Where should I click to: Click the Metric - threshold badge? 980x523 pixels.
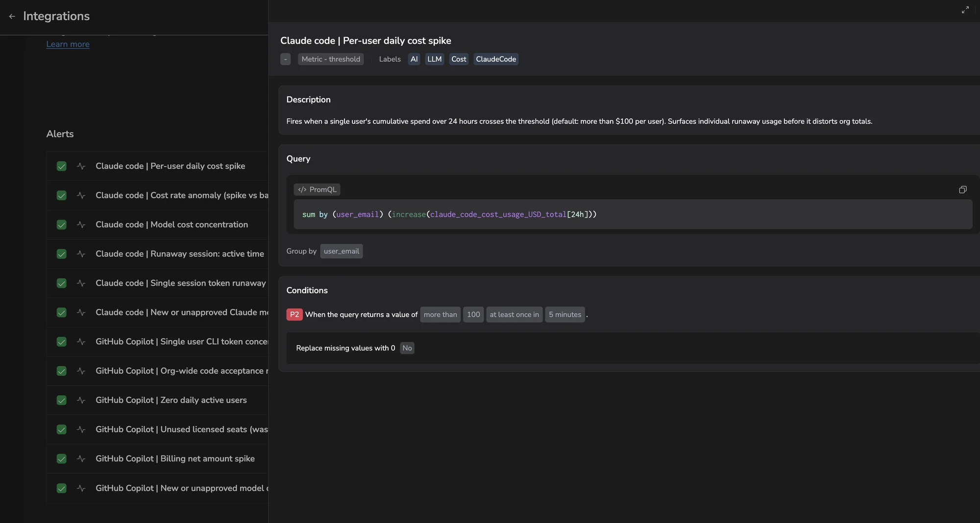[331, 59]
